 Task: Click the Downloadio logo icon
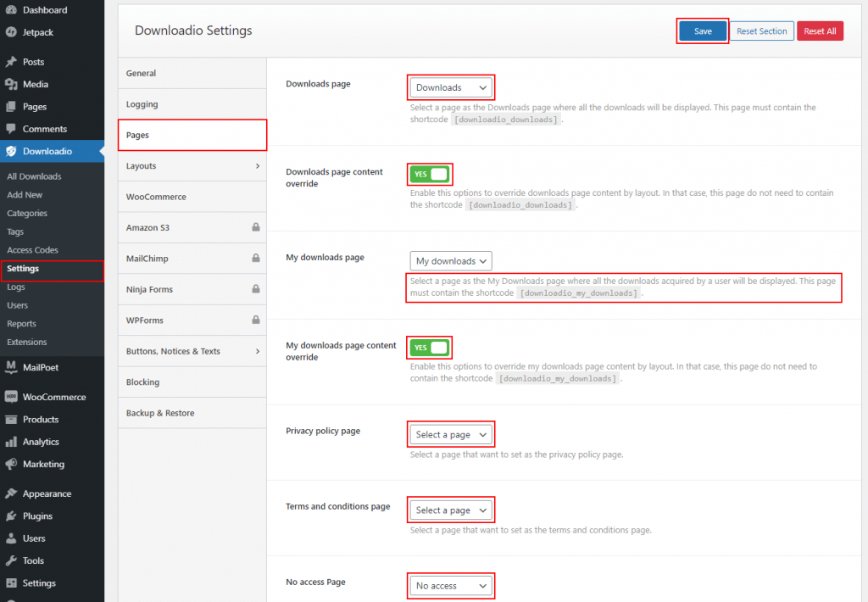(11, 151)
